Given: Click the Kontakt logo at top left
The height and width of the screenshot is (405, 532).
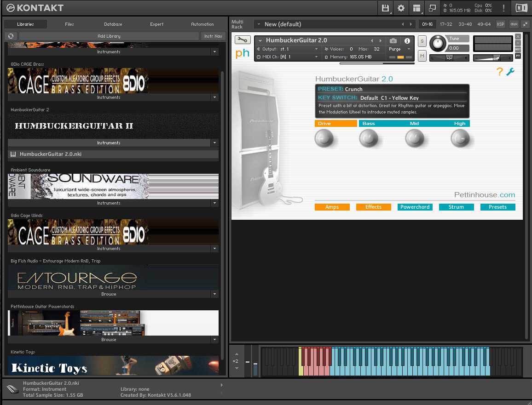Looking at the screenshot, I should tap(35, 8).
